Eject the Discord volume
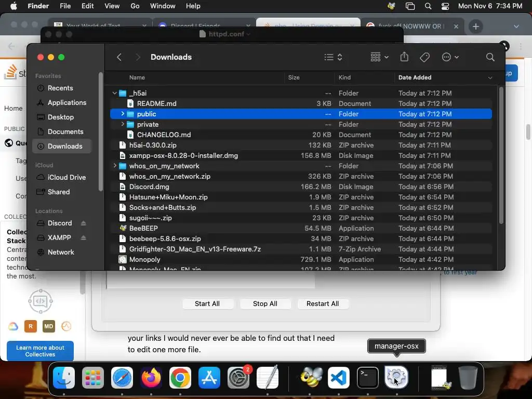 (x=84, y=223)
